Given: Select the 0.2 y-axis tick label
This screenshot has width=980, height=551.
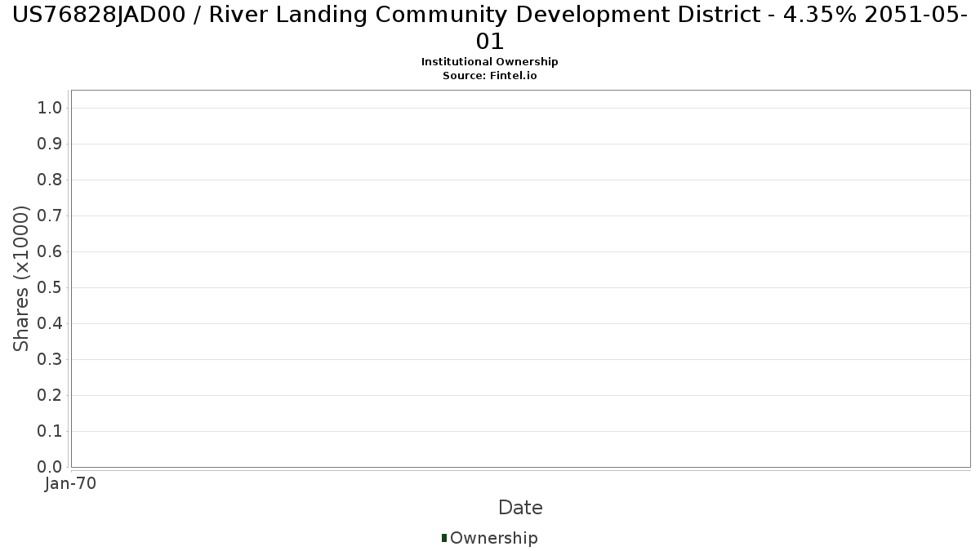Looking at the screenshot, I should tap(50, 396).
